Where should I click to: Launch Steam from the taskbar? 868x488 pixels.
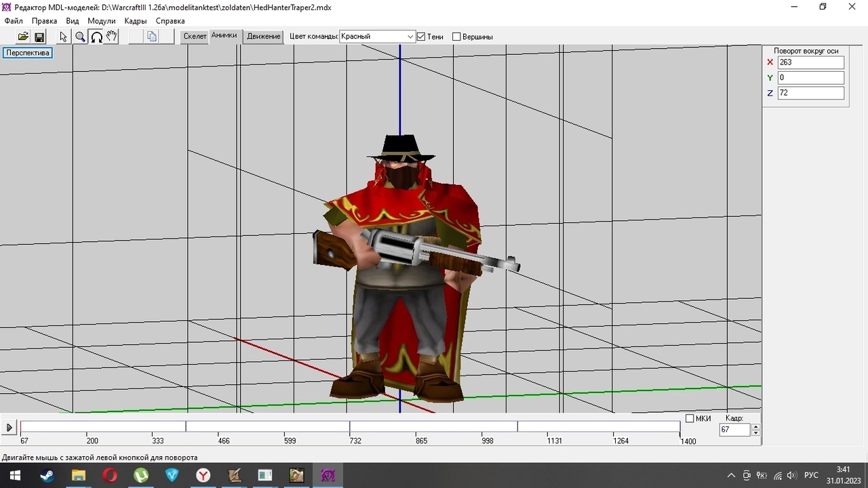(47, 475)
